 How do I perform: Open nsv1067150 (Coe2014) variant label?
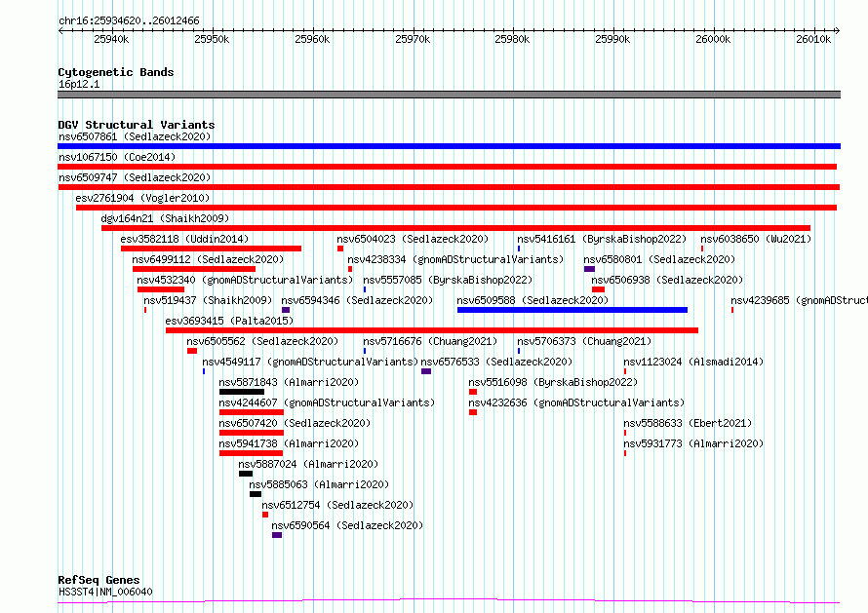[117, 157]
